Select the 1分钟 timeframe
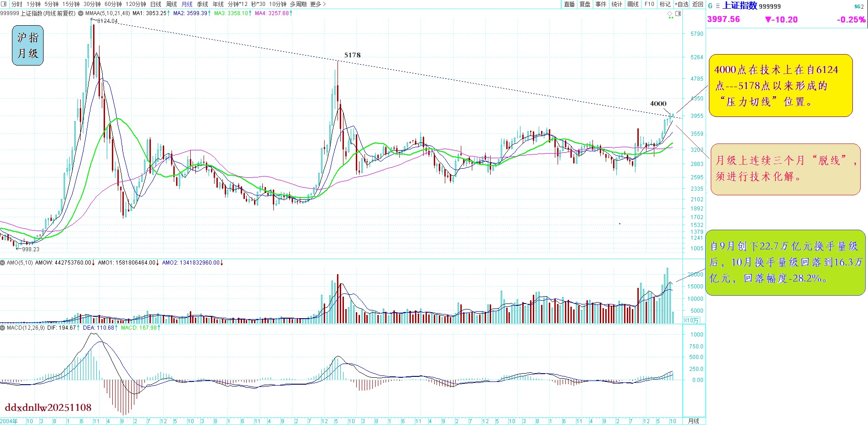The height and width of the screenshot is (425, 868). 33,4
